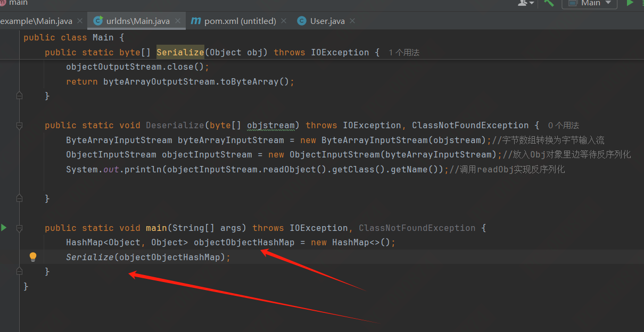
Task: Click the comment '字节数组转换为字节输入流'
Action: pyautogui.click(x=548, y=140)
